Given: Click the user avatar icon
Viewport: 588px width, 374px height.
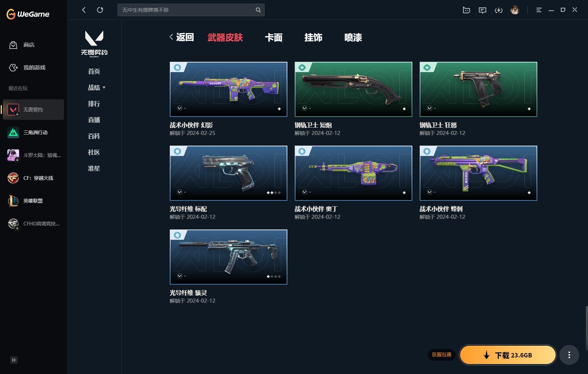Looking at the screenshot, I should (x=514, y=10).
